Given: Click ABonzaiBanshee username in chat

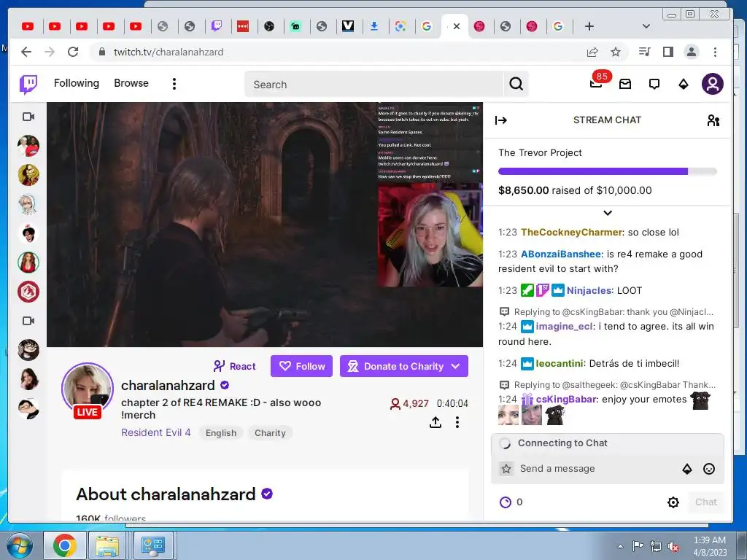Looking at the screenshot, I should [561, 254].
